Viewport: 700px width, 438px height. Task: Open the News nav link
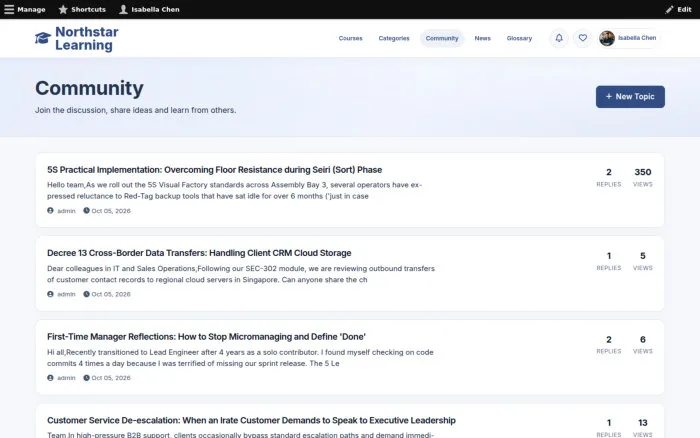point(483,38)
